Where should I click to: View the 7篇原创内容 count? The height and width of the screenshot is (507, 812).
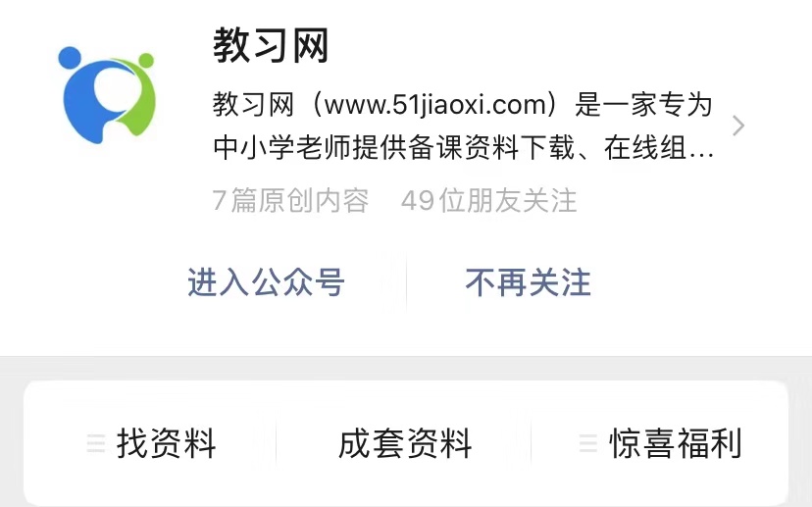tap(290, 200)
